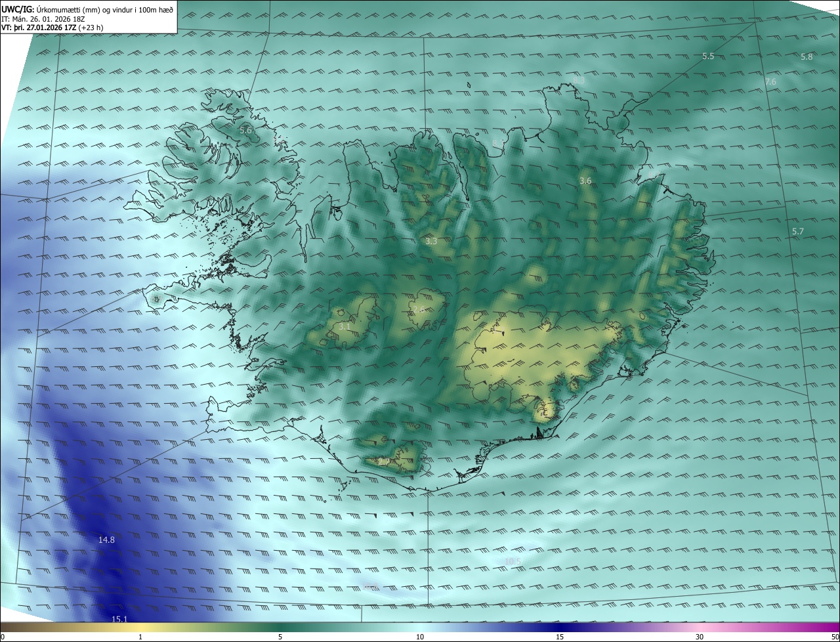Image resolution: width=840 pixels, height=642 pixels.
Task: Select the 14.8 value label
Action: point(106,540)
